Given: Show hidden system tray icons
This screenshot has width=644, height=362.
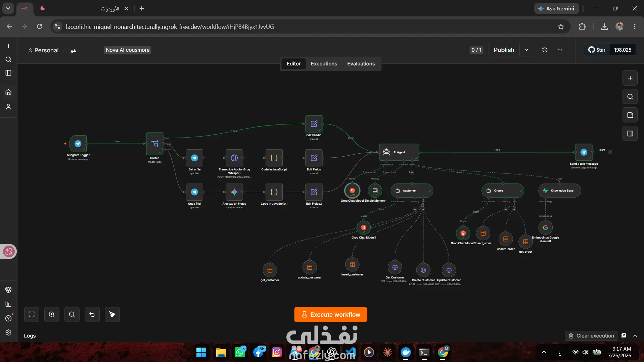Looking at the screenshot, I should point(544,352).
